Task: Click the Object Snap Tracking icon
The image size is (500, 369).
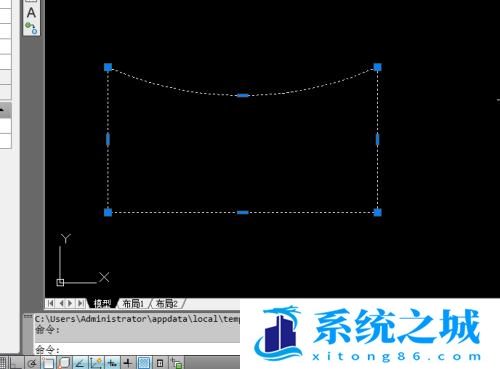Action: tap(80, 363)
